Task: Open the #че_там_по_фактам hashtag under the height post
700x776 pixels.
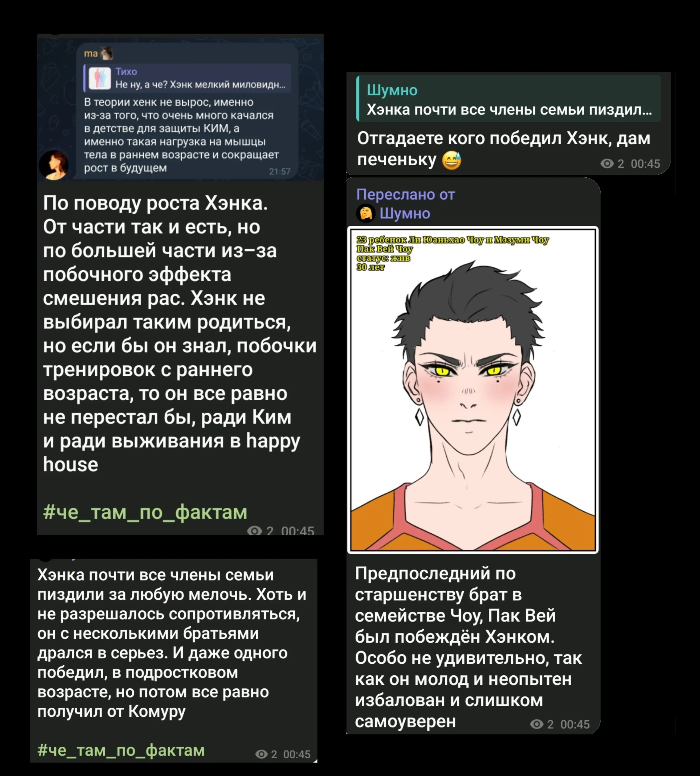Action: coord(145,512)
